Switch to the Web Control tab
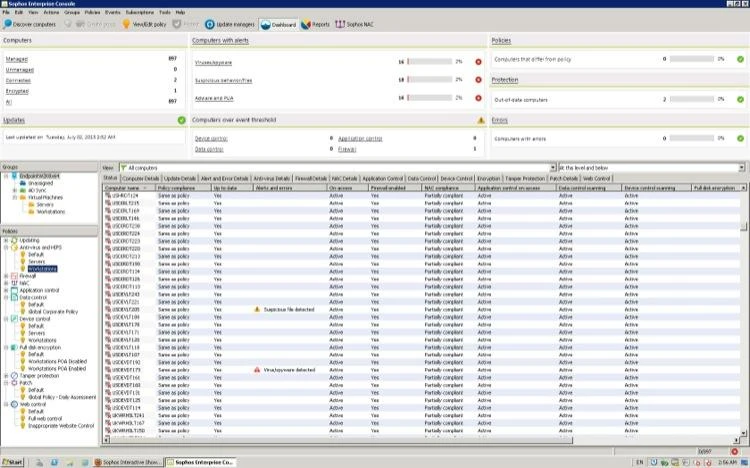The height and width of the screenshot is (468, 750). (x=596, y=178)
